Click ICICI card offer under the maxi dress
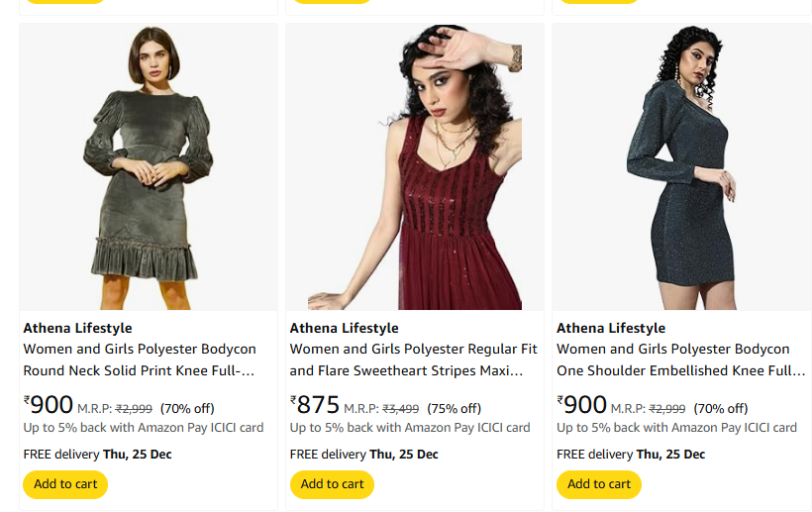The height and width of the screenshot is (512, 812). pyautogui.click(x=410, y=428)
